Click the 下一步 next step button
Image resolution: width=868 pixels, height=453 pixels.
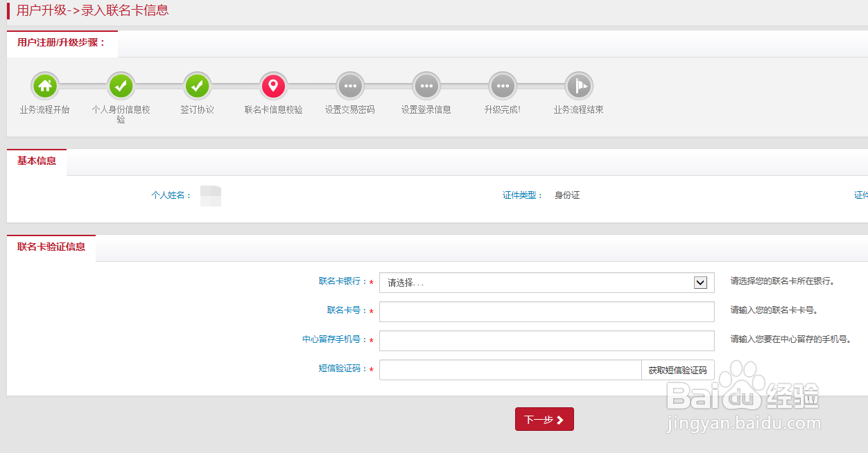pyautogui.click(x=544, y=419)
